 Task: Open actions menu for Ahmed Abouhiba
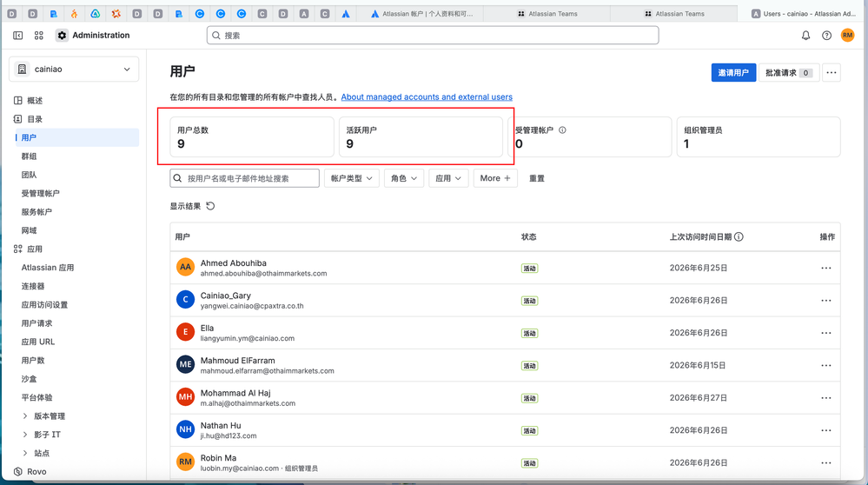tap(826, 268)
